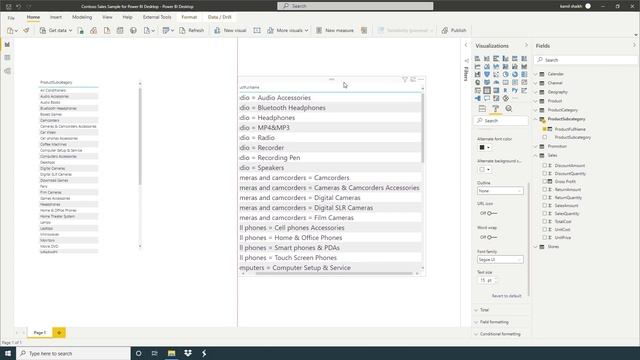Open Model view in left sidebar
Image resolution: width=640 pixels, height=360 pixels.
tap(7, 71)
